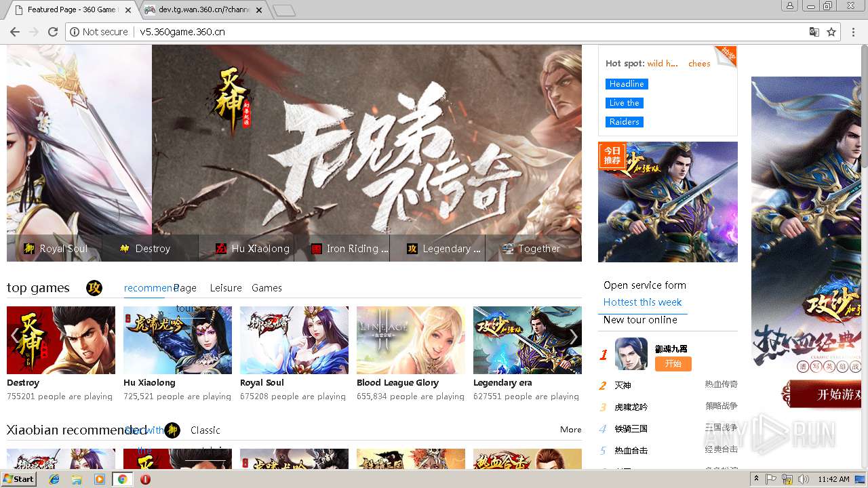The image size is (868, 488).
Task: Select the Hu Xiaolong banner item
Action: pyautogui.click(x=253, y=249)
